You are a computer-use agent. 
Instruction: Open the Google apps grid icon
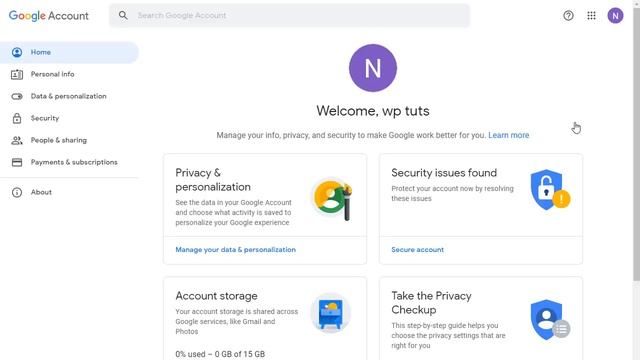pyautogui.click(x=591, y=16)
